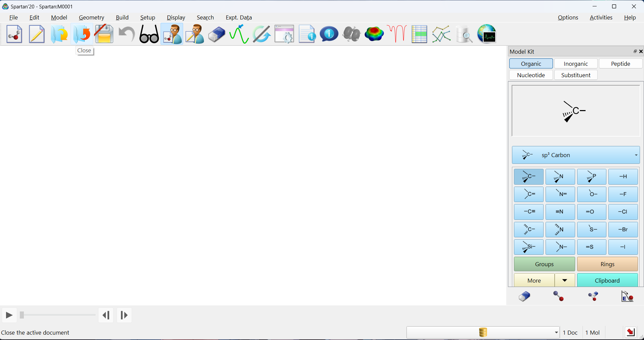Click the Databases search magnifier icon
This screenshot has height=340, width=644.
pyautogui.click(x=464, y=34)
